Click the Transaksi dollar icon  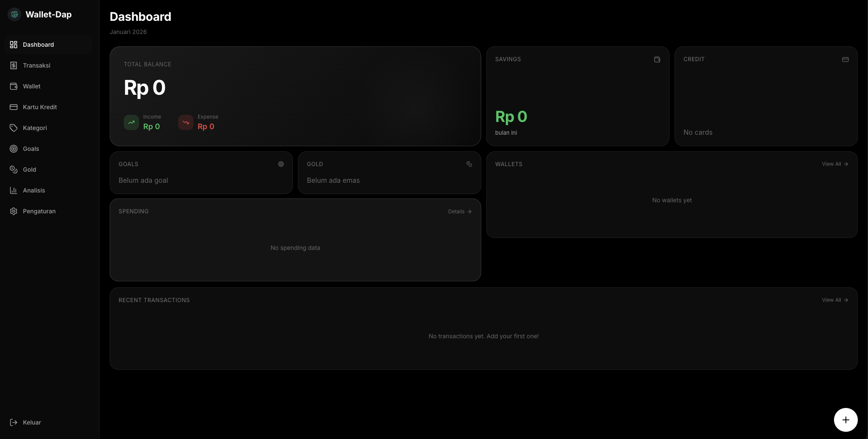coord(13,65)
